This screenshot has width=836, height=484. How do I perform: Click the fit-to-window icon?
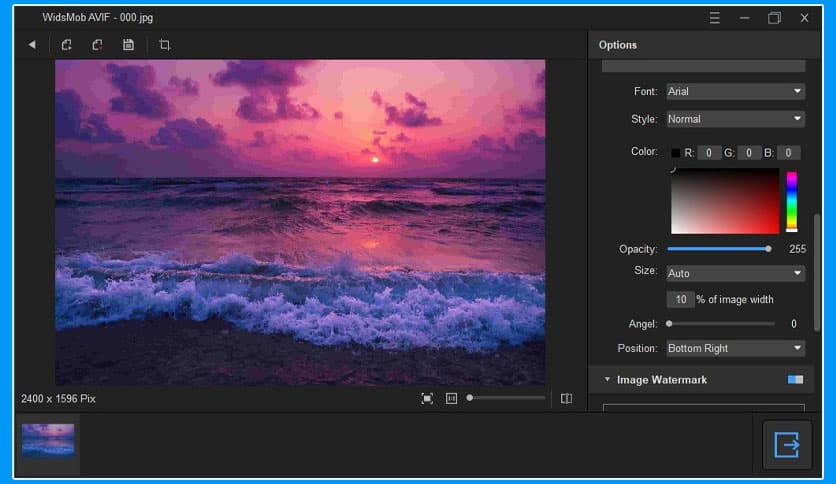click(x=427, y=399)
